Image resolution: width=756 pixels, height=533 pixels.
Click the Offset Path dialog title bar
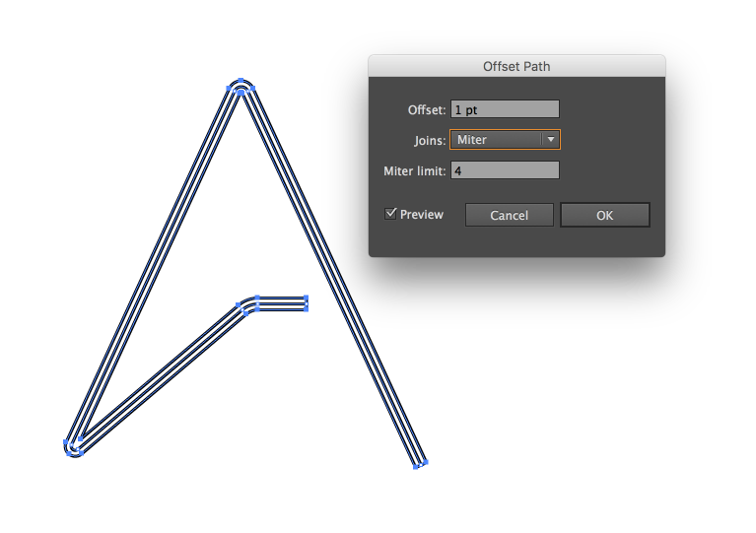pyautogui.click(x=516, y=66)
